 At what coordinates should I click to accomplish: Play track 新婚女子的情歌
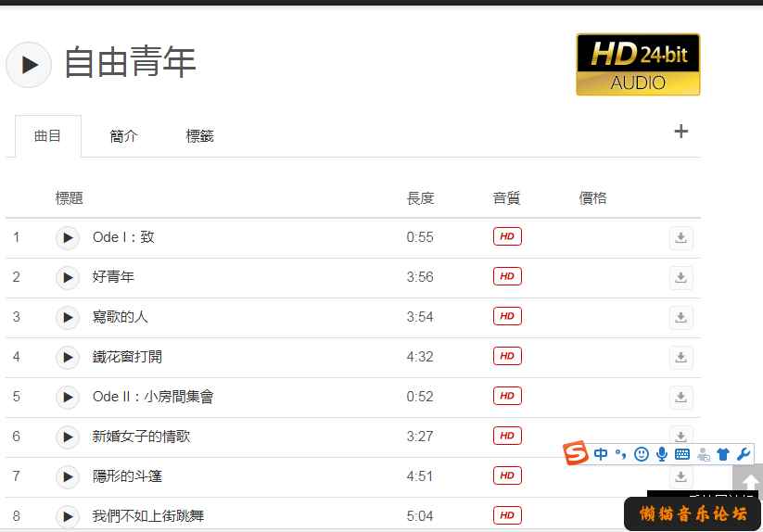[68, 437]
